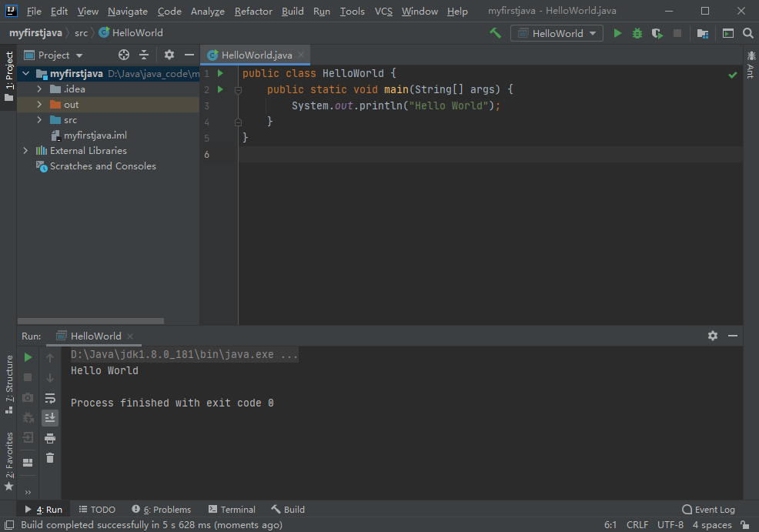Switch to the Terminal tool tab
Screen dimensions: 759x532
click(x=232, y=509)
